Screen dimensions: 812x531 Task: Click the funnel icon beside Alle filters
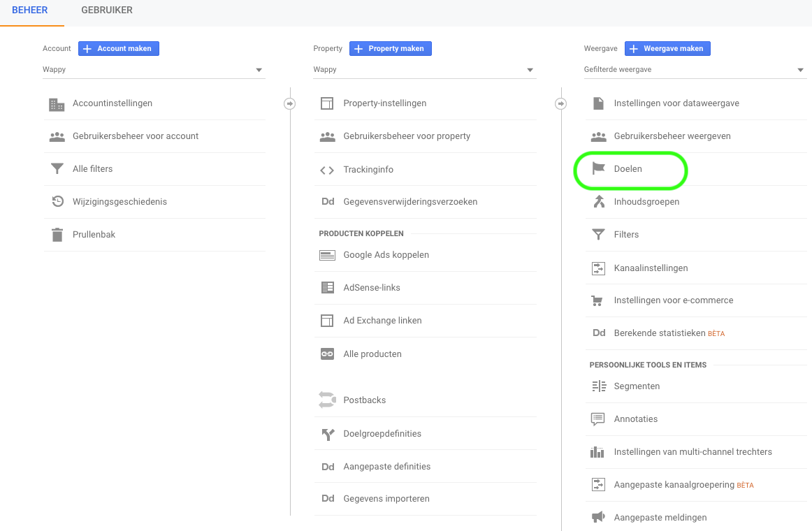click(57, 169)
